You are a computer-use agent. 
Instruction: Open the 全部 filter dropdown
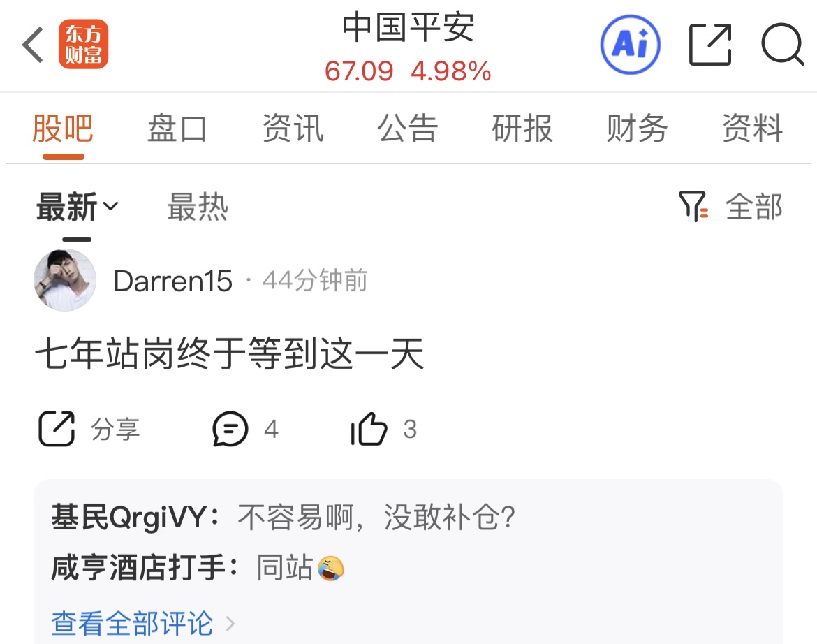pos(754,207)
